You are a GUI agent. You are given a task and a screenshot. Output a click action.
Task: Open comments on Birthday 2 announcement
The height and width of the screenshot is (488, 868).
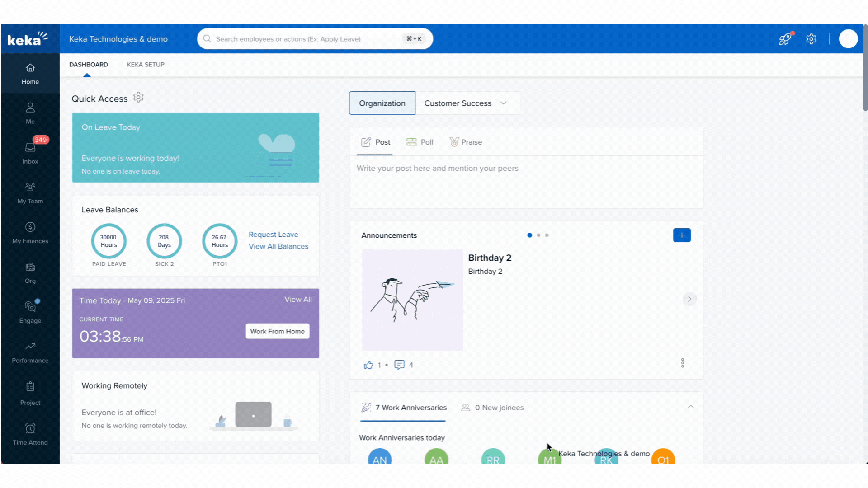399,365
